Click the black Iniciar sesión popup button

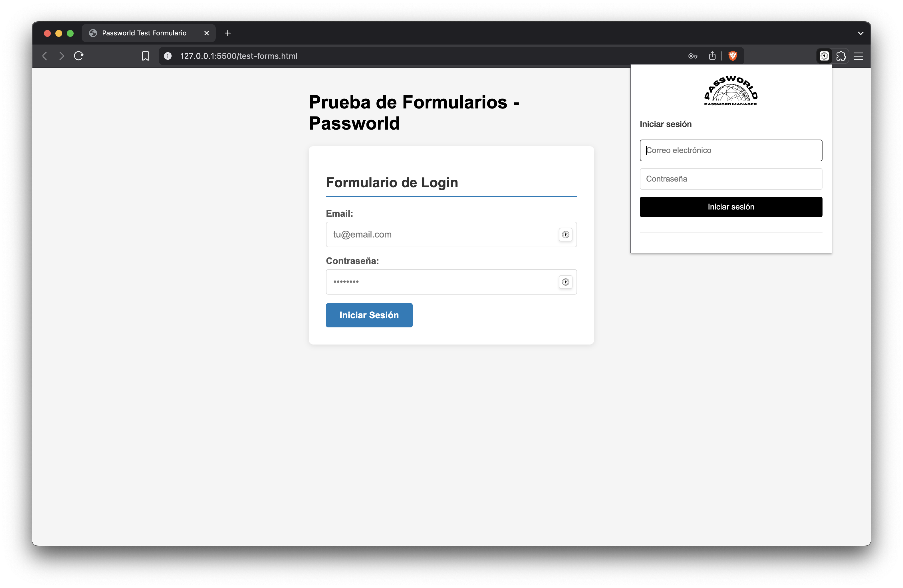point(731,207)
